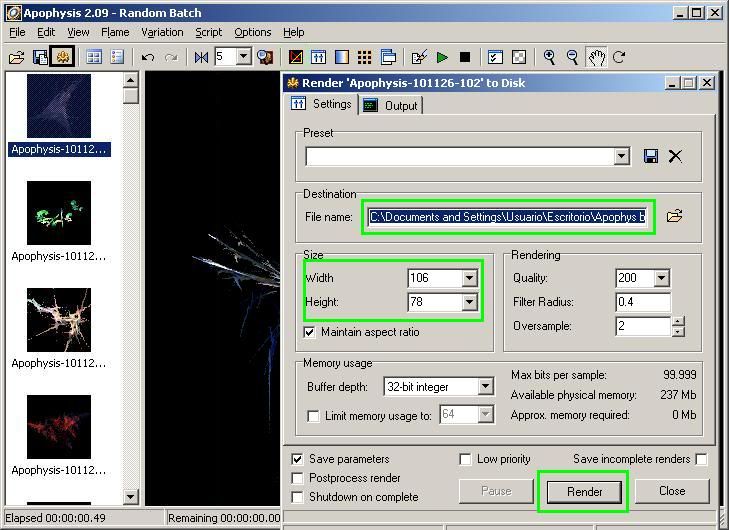Select the zoom in magnifier tool
Screen dimensions: 729x530
point(550,57)
